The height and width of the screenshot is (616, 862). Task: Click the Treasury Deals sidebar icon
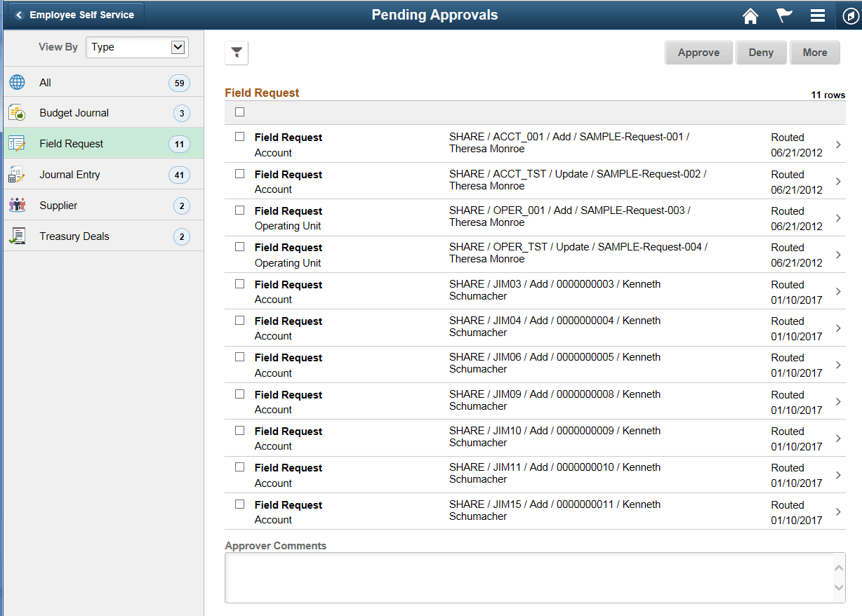tap(17, 236)
